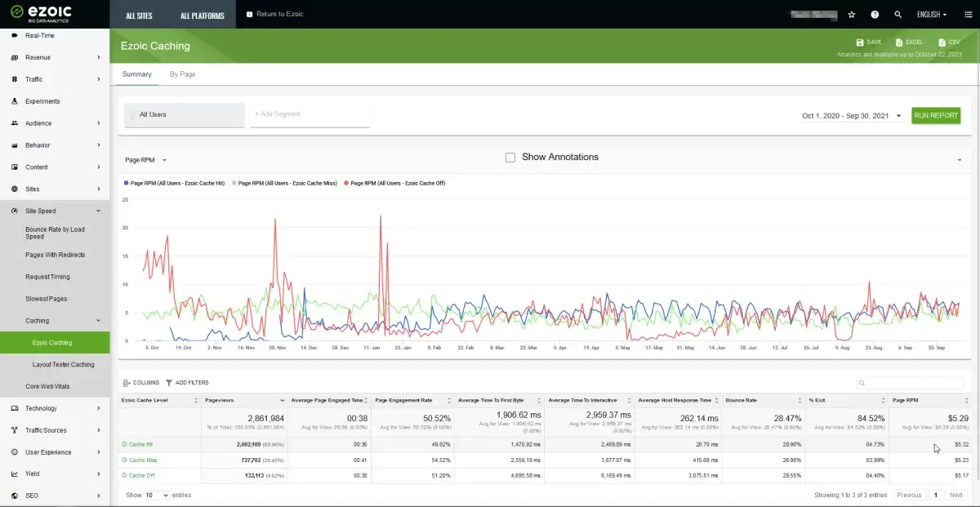Viewport: 980px width, 507px height.
Task: Click the Audience people icon
Action: (x=16, y=123)
